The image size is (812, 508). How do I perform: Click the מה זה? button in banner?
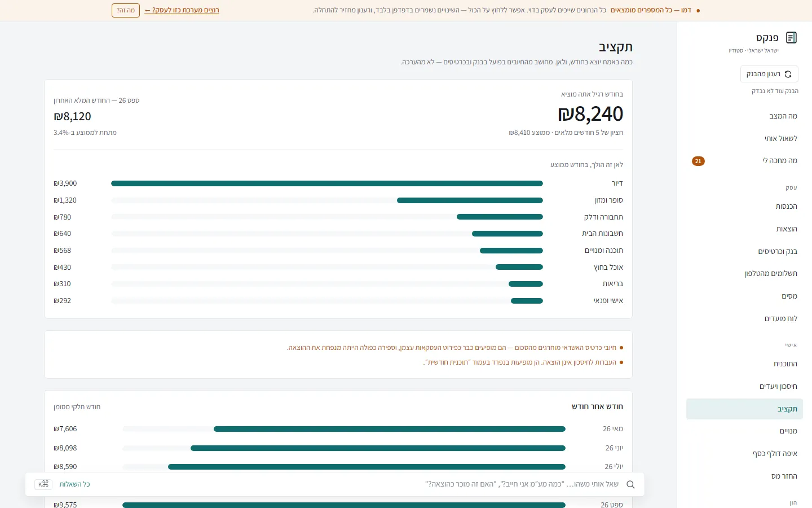(126, 10)
